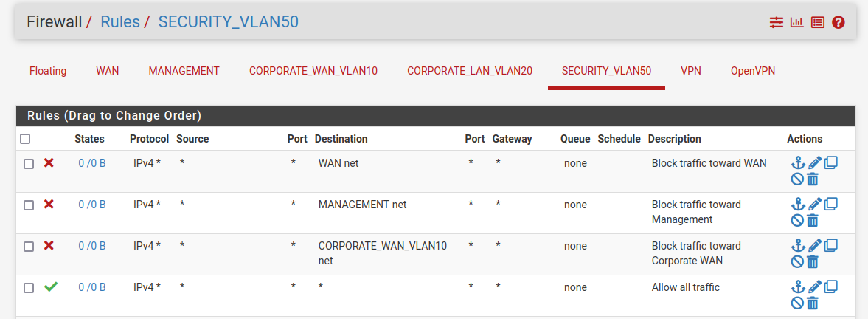The height and width of the screenshot is (319, 868).
Task: Copy the Block traffic toward Management rule
Action: tap(831, 205)
